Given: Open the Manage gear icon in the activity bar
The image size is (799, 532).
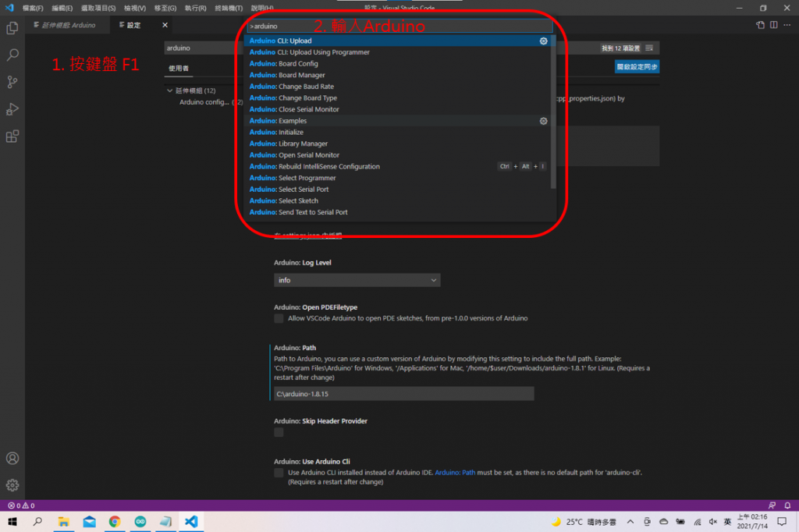Looking at the screenshot, I should (12, 485).
